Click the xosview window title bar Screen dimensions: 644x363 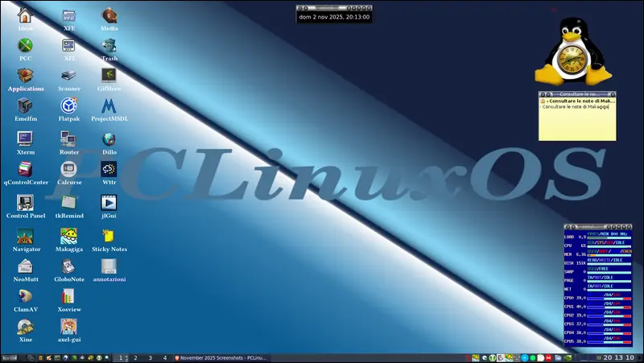click(598, 227)
